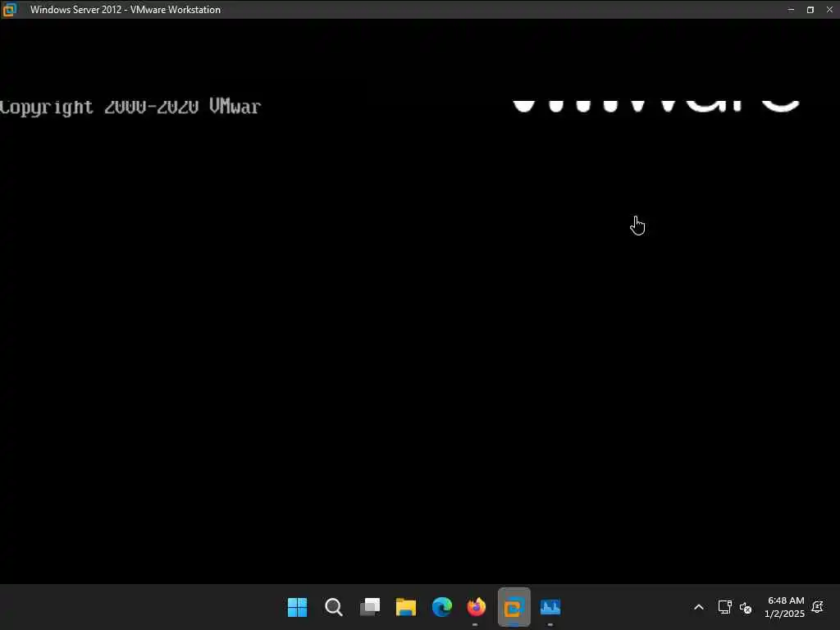Open the blue monitor app on taskbar

[550, 607]
